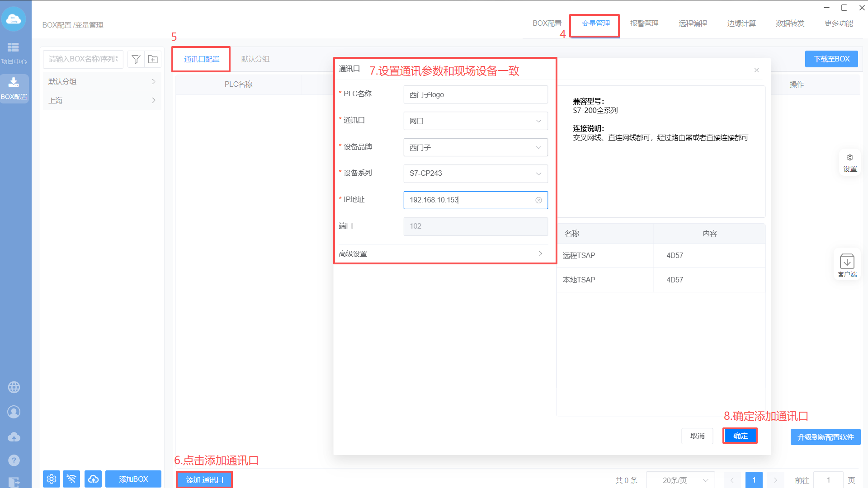
Task: Open the globe icon in sidebar
Action: [x=14, y=387]
